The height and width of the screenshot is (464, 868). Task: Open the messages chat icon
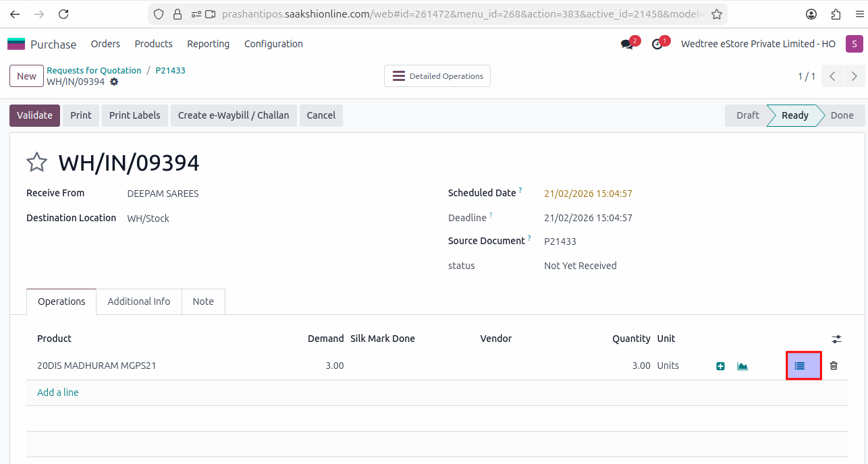(627, 44)
